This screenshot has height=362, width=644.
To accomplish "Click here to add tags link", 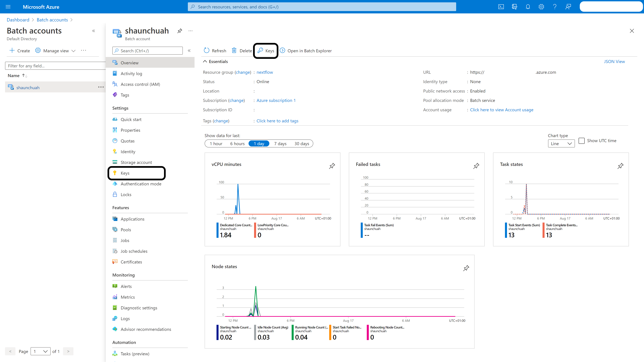I will 278,121.
